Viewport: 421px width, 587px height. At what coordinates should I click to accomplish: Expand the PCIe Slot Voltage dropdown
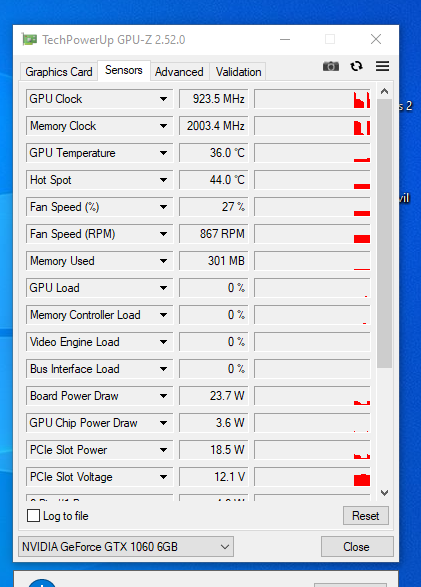tap(163, 477)
